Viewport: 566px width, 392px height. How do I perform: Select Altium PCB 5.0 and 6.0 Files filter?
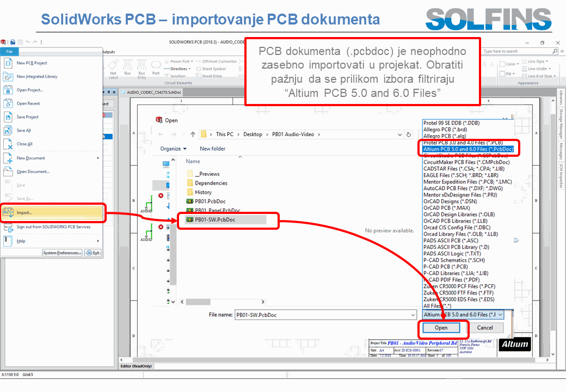(467, 149)
